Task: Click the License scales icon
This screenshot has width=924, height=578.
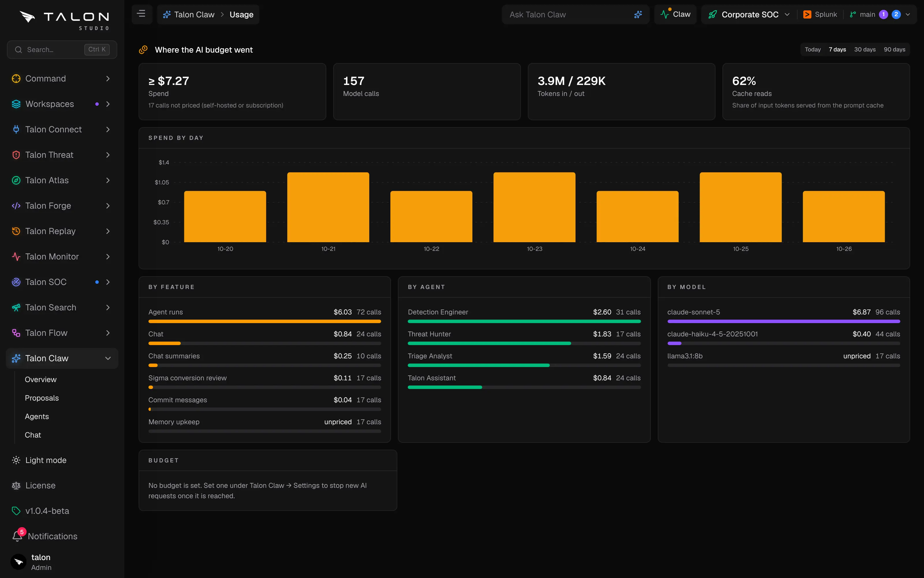Action: 16,486
